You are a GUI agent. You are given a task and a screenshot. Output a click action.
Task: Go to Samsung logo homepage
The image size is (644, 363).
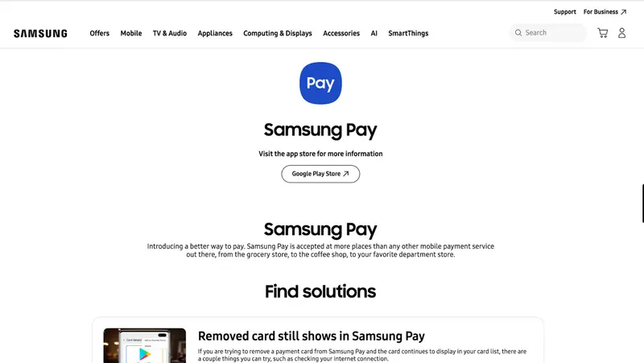tap(40, 33)
